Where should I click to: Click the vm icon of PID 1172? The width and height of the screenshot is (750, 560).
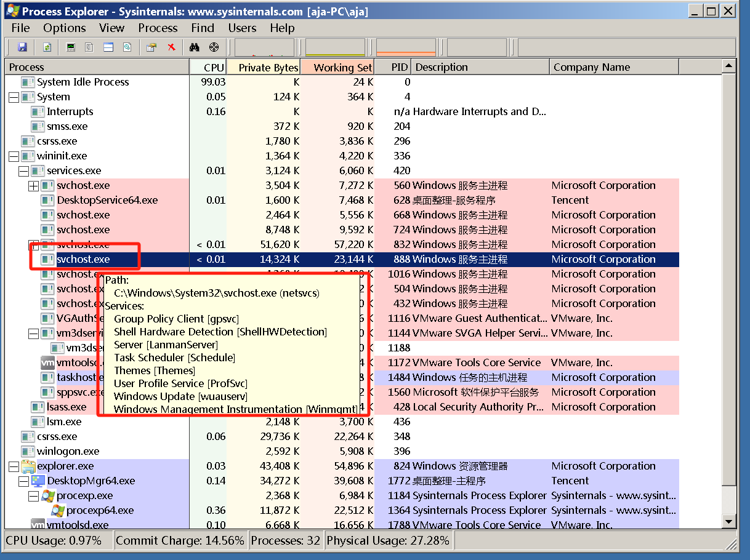pyautogui.click(x=47, y=362)
